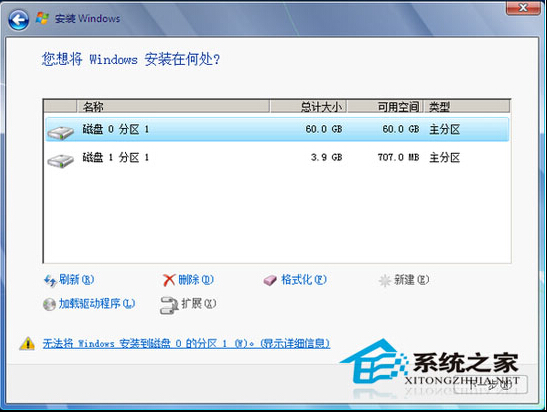Image resolution: width=548 pixels, height=412 pixels.
Task: Click 60.0 GB free space of disk 0
Action: pos(401,129)
